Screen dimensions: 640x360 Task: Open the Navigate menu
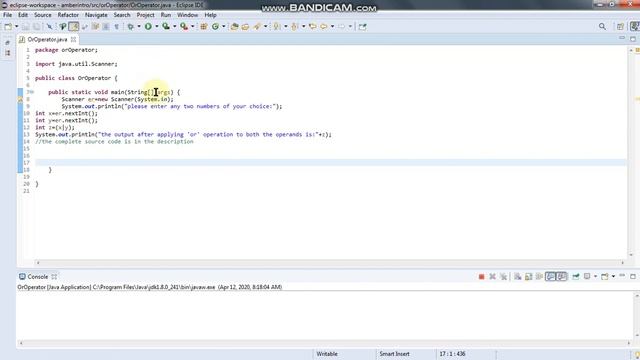(x=96, y=15)
